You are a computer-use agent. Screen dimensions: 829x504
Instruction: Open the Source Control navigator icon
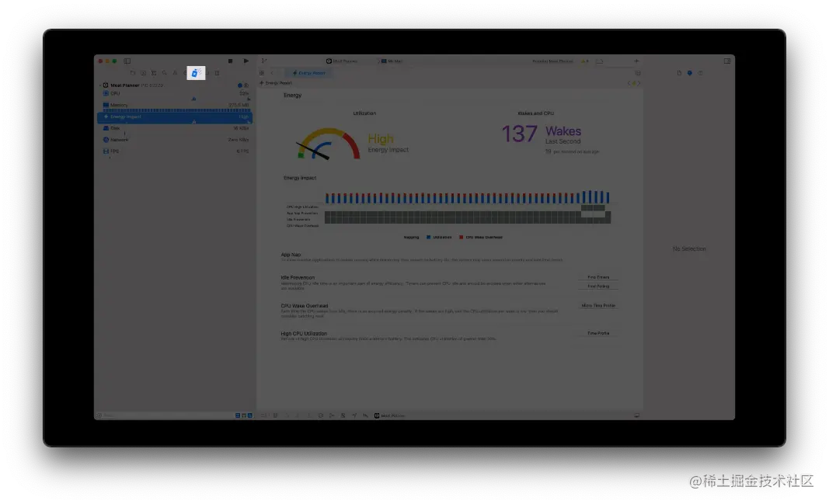click(143, 73)
